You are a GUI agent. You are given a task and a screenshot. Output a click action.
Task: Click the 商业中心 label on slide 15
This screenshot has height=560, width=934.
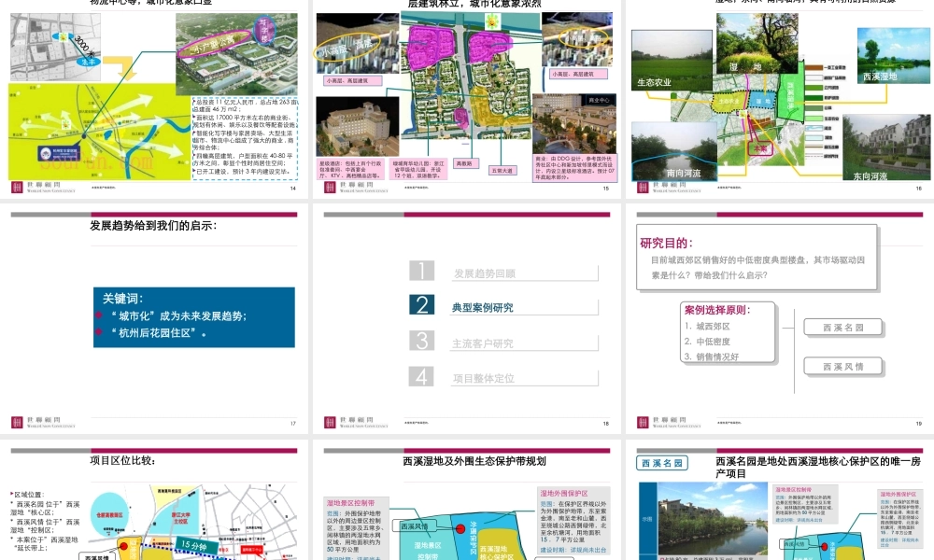coord(598,100)
